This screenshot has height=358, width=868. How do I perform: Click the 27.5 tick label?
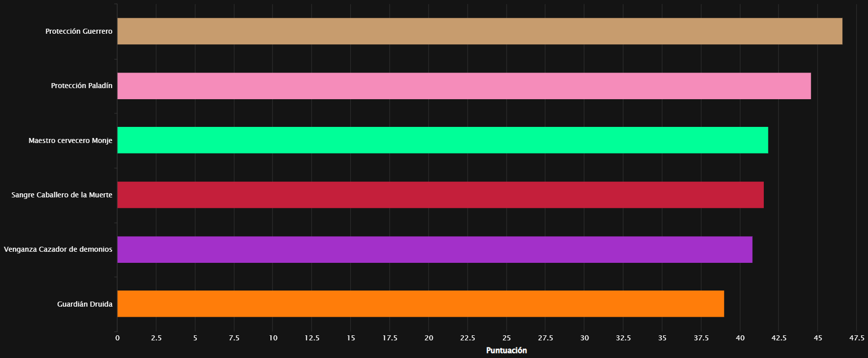point(545,338)
